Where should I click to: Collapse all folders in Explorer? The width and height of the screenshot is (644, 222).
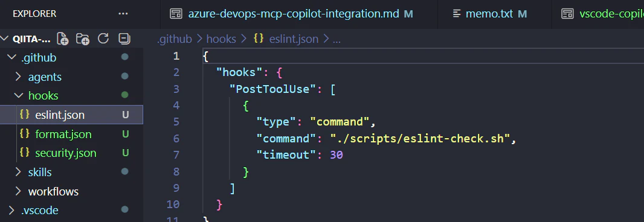point(124,39)
